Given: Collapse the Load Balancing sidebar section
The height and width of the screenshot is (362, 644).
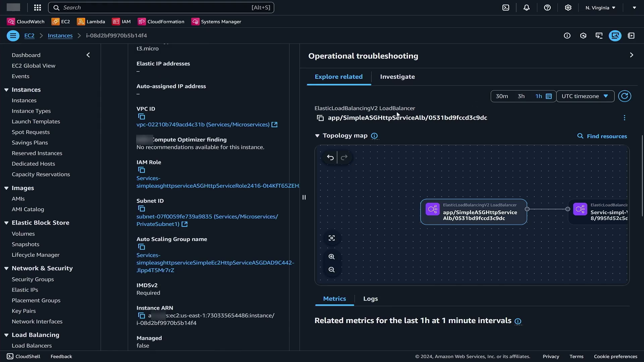Looking at the screenshot, I should pyautogui.click(x=6, y=335).
